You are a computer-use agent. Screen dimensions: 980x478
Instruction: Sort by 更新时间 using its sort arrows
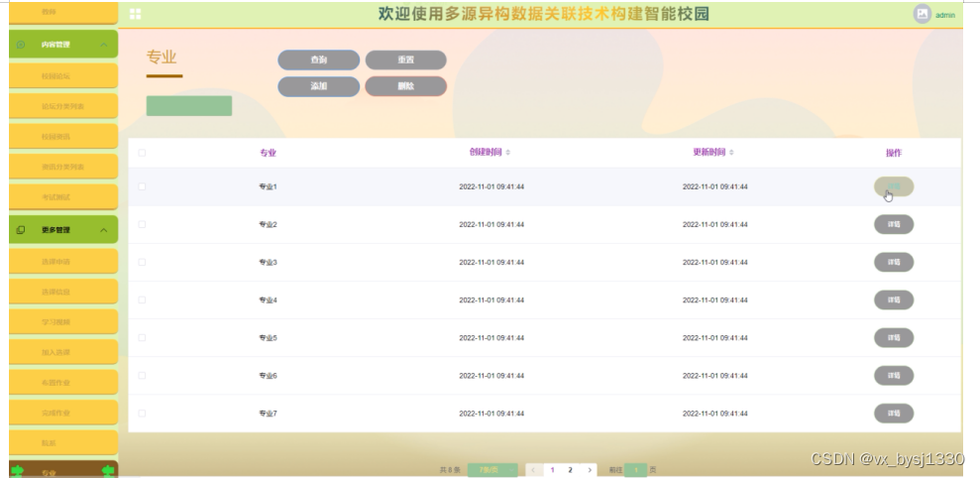731,153
